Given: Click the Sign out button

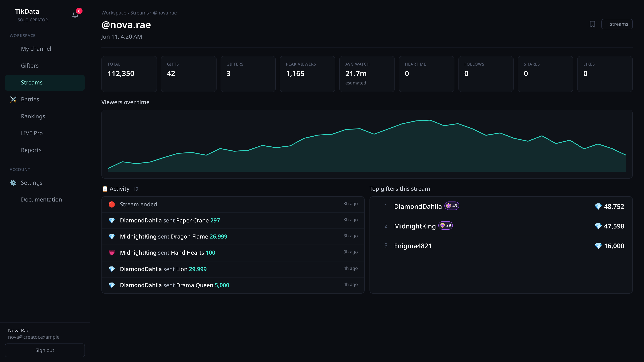Looking at the screenshot, I should click(x=45, y=350).
